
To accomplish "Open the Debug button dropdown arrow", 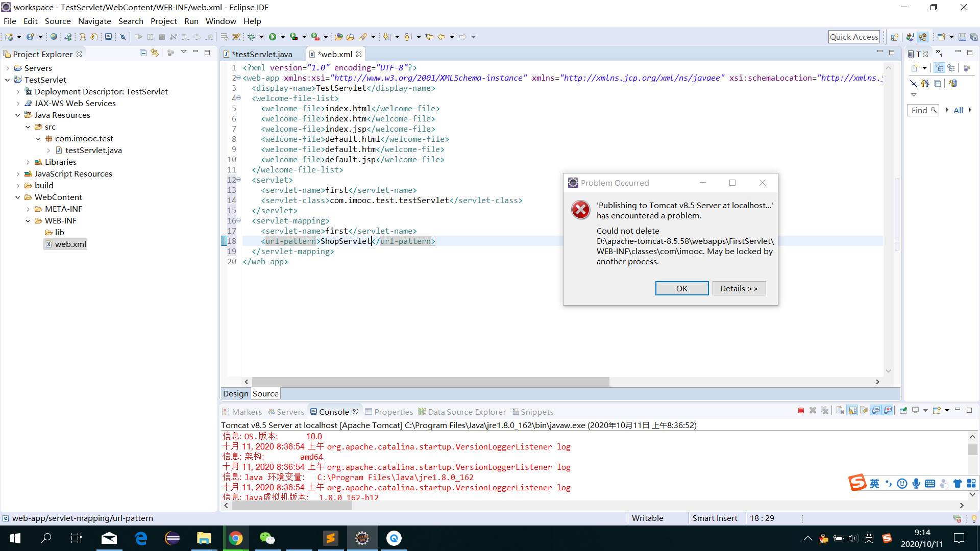I will point(261,37).
